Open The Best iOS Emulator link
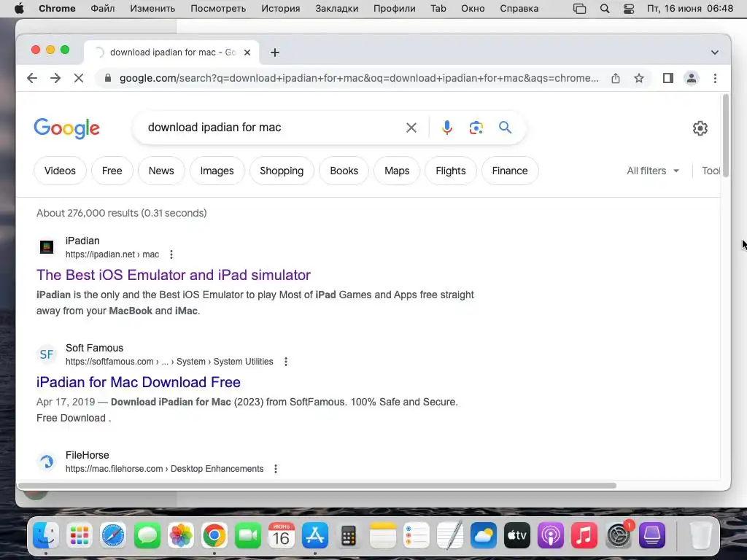 (174, 275)
